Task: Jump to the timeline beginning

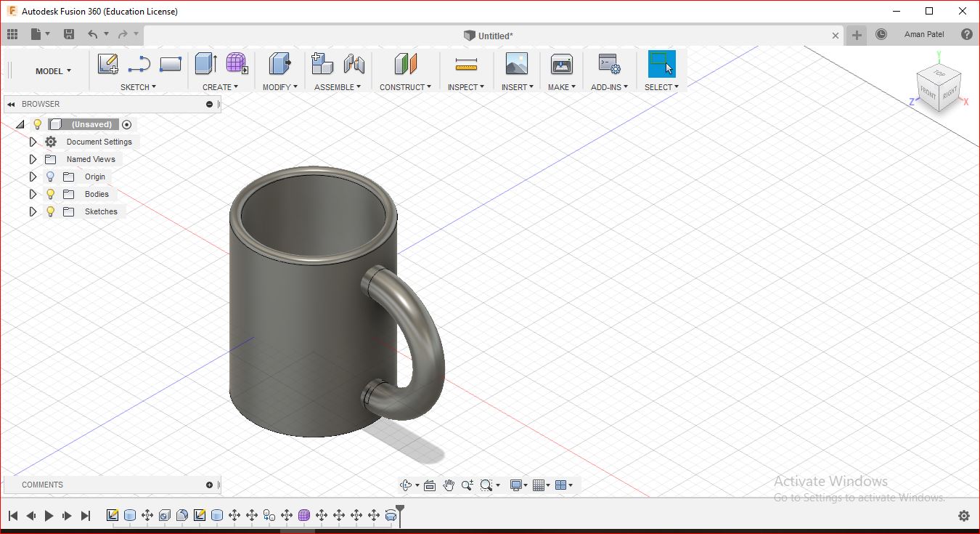Action: (x=12, y=516)
